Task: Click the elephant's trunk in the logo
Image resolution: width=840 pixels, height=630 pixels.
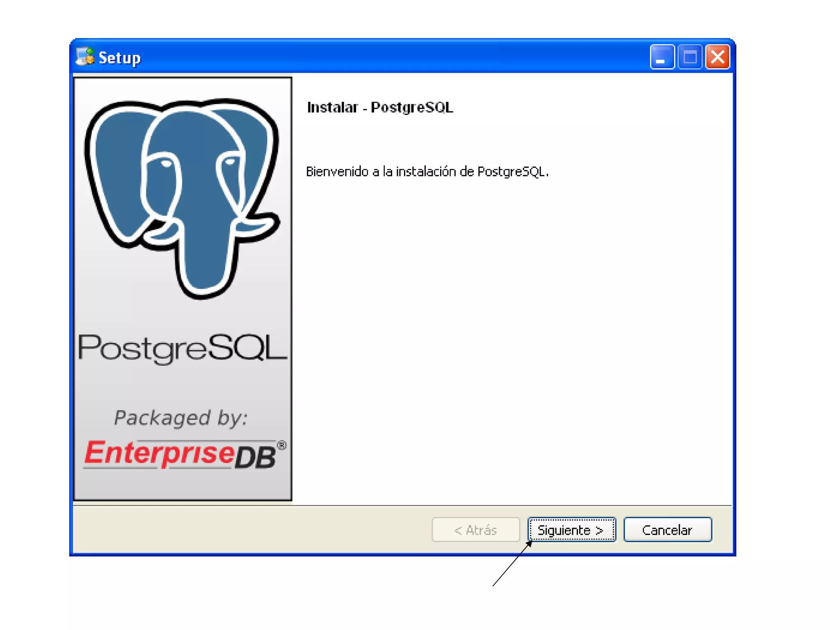Action: point(207,262)
